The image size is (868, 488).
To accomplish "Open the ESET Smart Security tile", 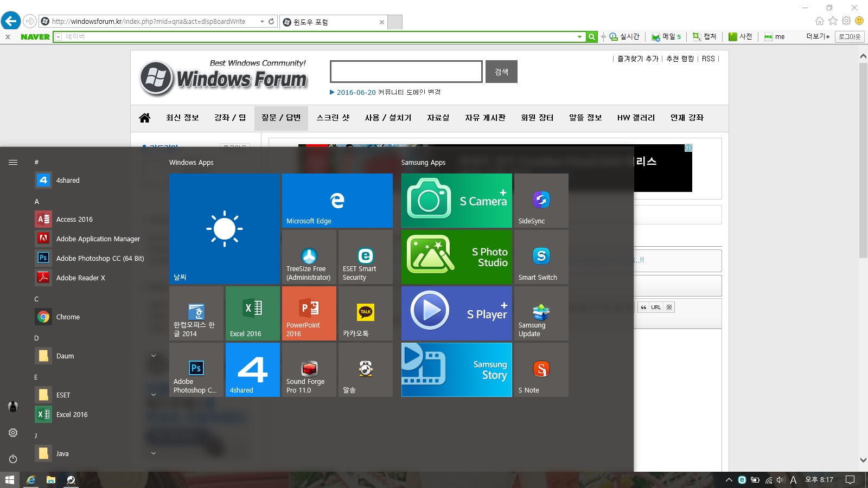I will (365, 257).
